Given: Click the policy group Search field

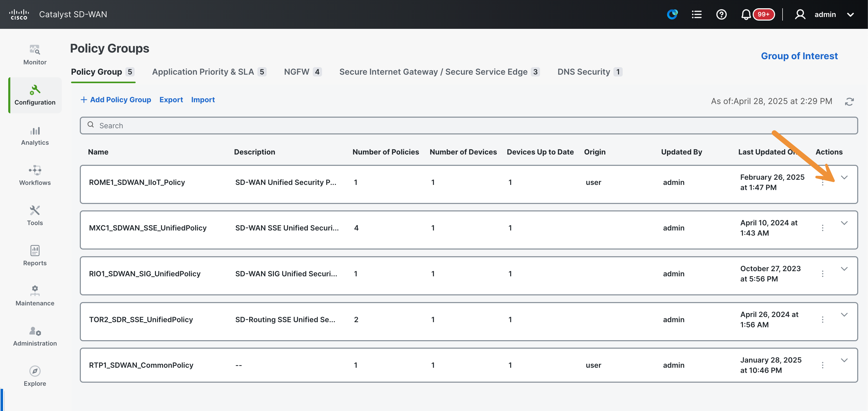Looking at the screenshot, I should coord(469,126).
